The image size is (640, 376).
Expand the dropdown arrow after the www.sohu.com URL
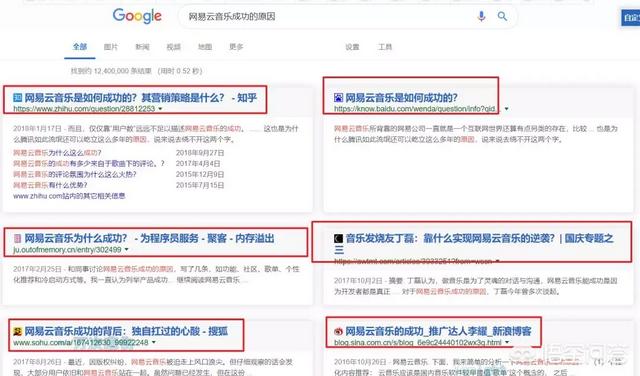(153, 343)
